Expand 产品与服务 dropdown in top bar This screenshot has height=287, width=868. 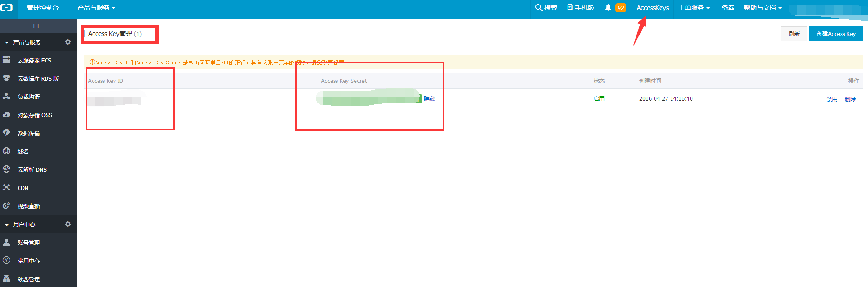coord(96,8)
